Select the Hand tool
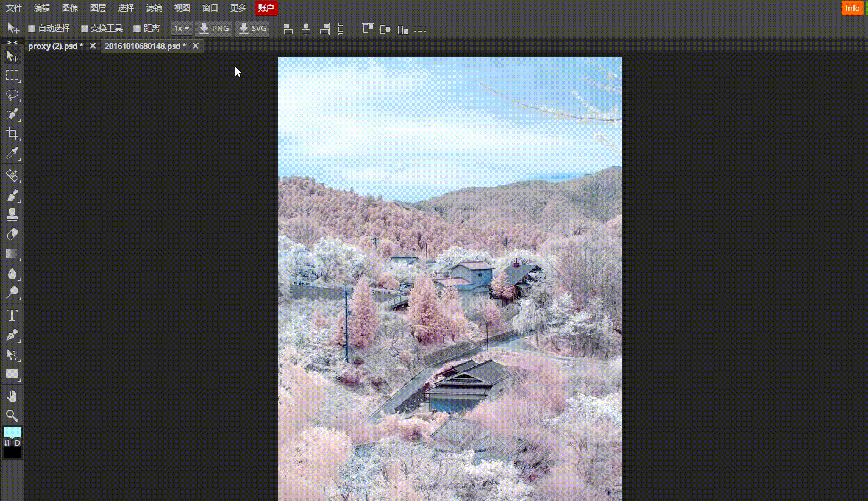The image size is (868, 501). pos(12,396)
